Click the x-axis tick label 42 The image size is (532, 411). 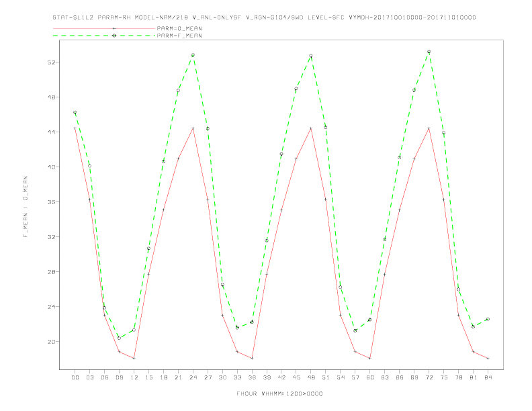[281, 377]
